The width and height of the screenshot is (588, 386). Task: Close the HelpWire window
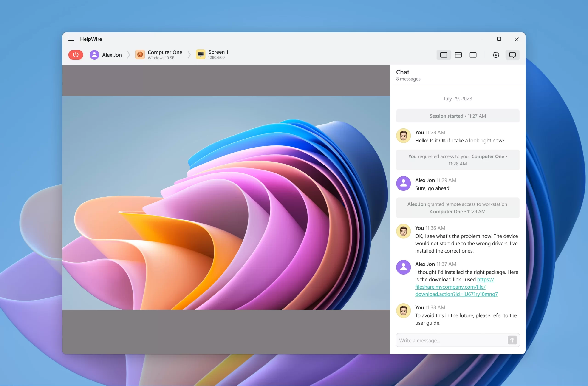(516, 39)
